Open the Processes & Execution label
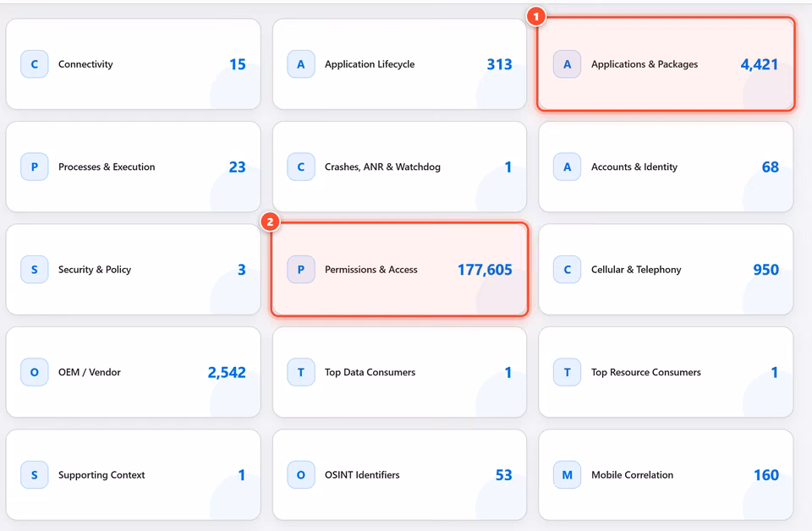 tap(107, 167)
